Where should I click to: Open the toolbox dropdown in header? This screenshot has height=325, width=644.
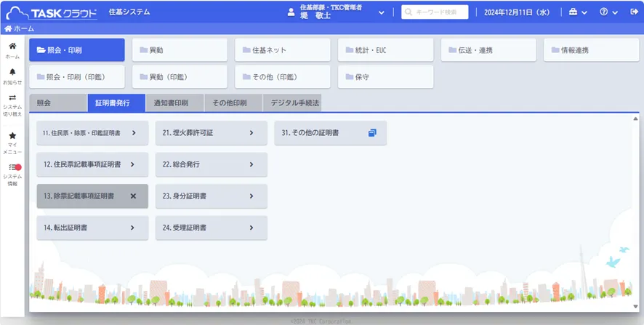pos(578,12)
